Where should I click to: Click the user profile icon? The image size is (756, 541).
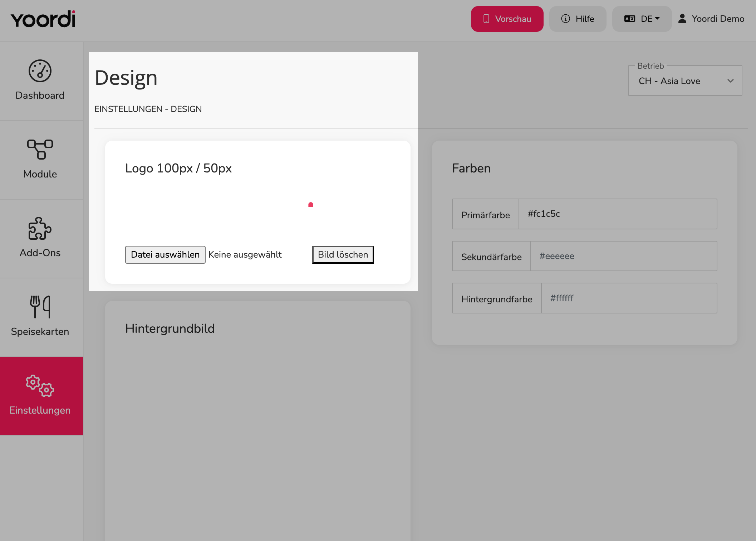tap(682, 19)
